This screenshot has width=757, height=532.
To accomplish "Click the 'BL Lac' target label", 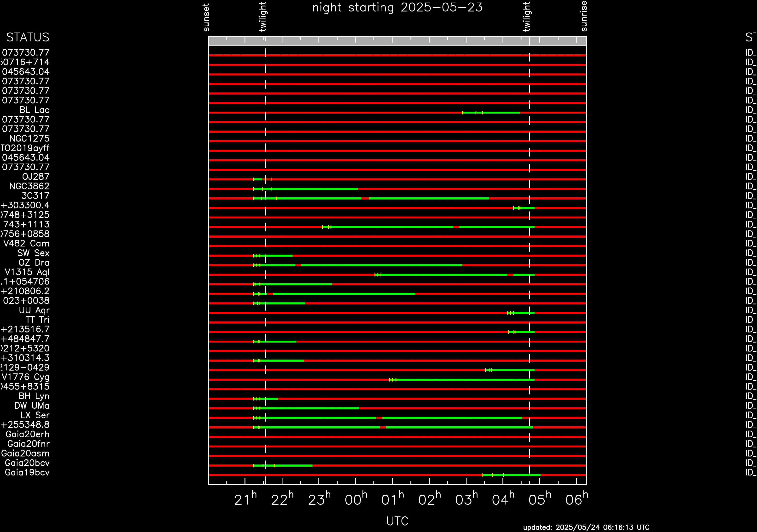I will point(34,110).
